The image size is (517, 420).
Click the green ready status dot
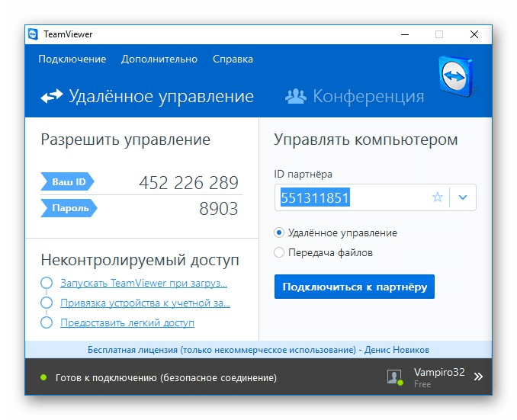43,377
